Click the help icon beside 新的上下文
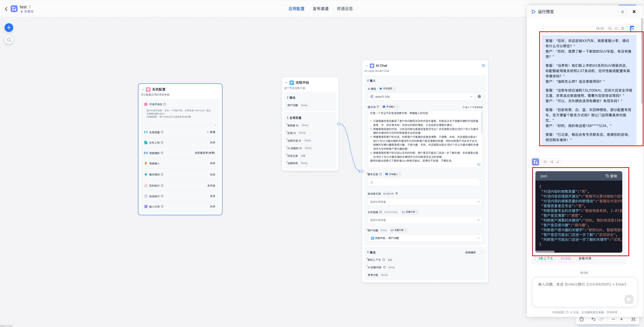The height and width of the screenshot is (327, 644). coord(384,260)
